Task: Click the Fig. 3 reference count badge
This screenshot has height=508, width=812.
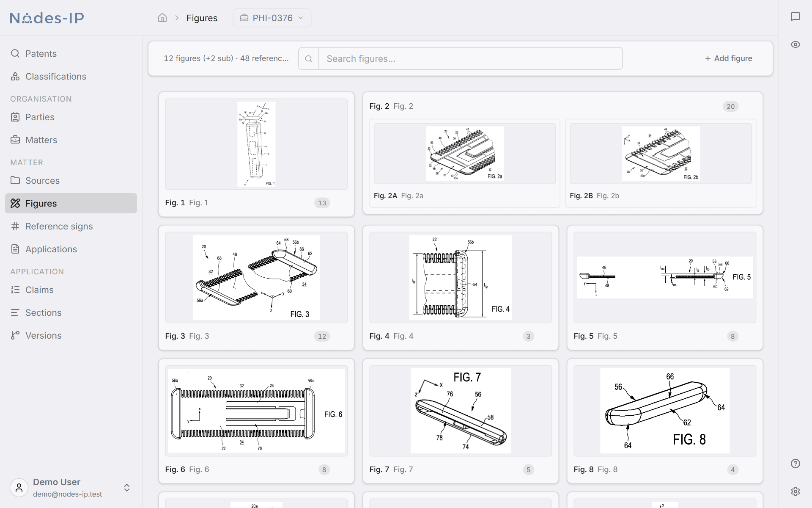Action: point(322,336)
